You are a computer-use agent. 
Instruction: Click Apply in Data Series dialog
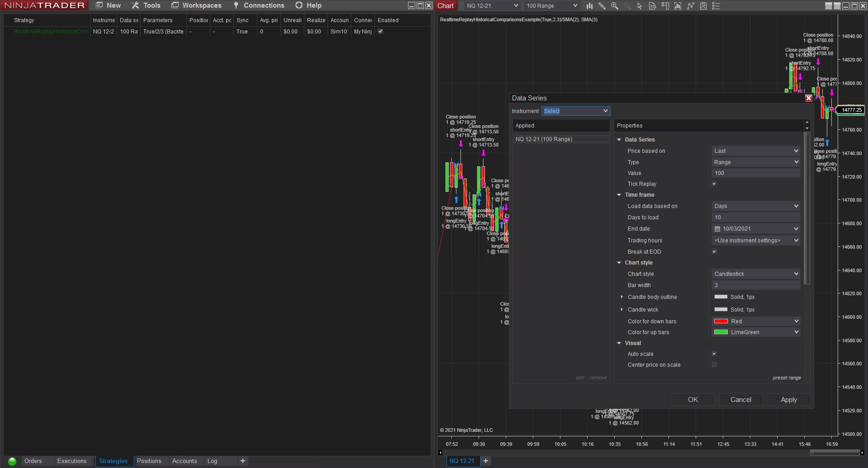[x=789, y=400]
